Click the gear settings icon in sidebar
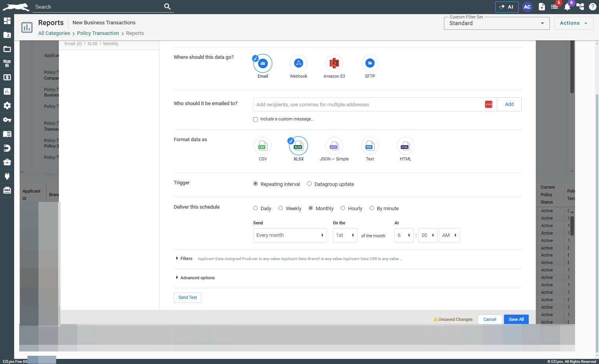The width and height of the screenshot is (599, 364). pyautogui.click(x=7, y=106)
